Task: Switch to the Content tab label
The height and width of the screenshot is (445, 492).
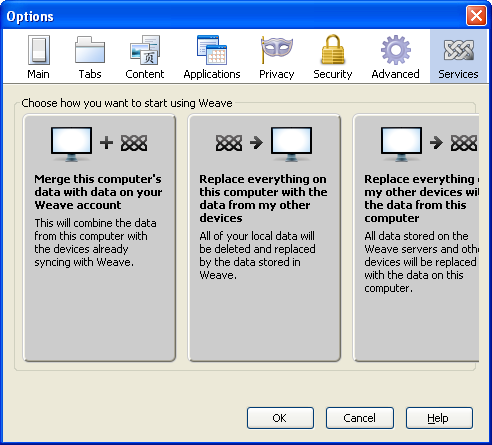Action: (x=145, y=74)
